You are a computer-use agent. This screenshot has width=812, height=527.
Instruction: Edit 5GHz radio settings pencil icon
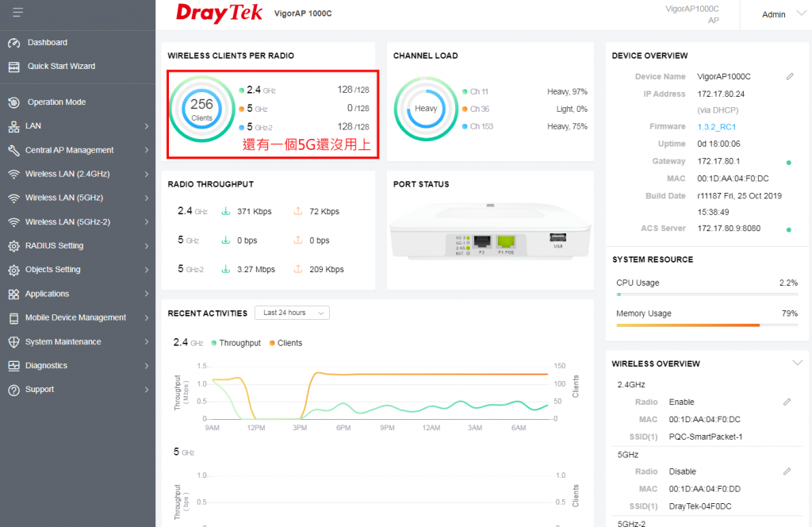tap(787, 471)
